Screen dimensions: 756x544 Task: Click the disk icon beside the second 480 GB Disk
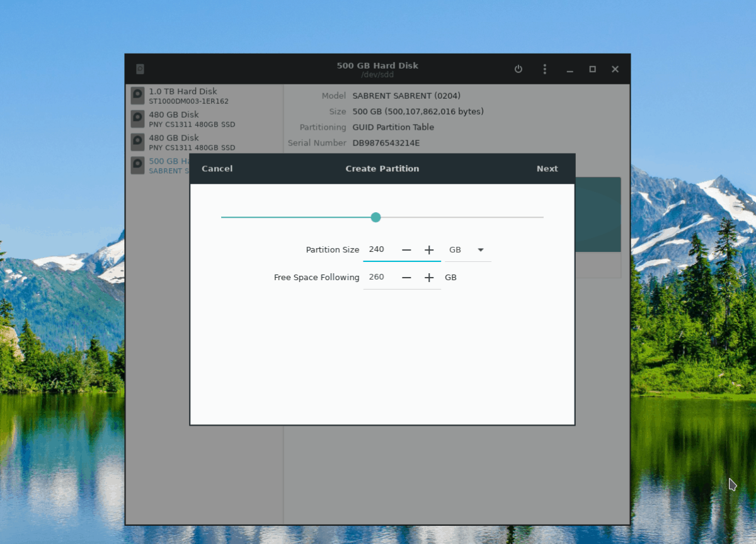(137, 142)
